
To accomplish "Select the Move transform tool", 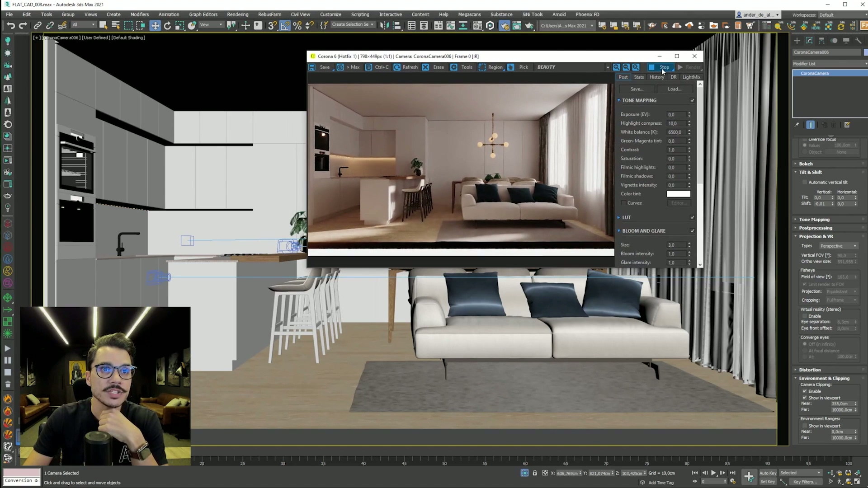I will (x=155, y=26).
